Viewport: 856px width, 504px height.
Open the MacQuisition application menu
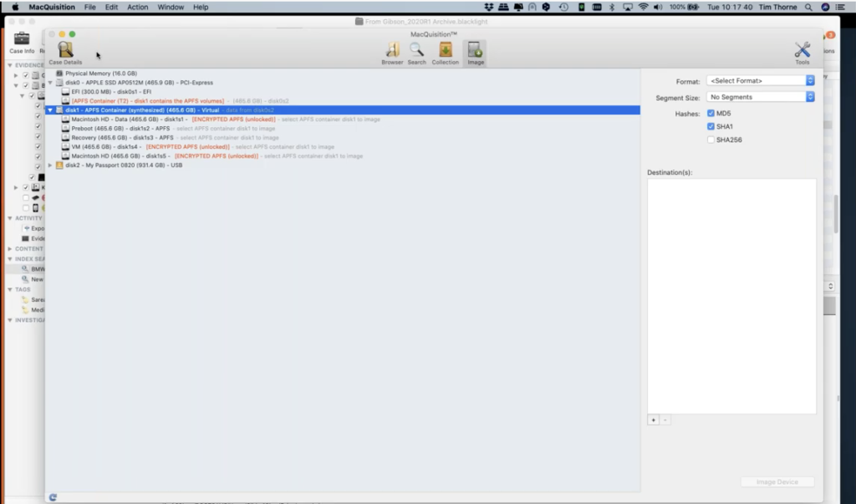(52, 7)
